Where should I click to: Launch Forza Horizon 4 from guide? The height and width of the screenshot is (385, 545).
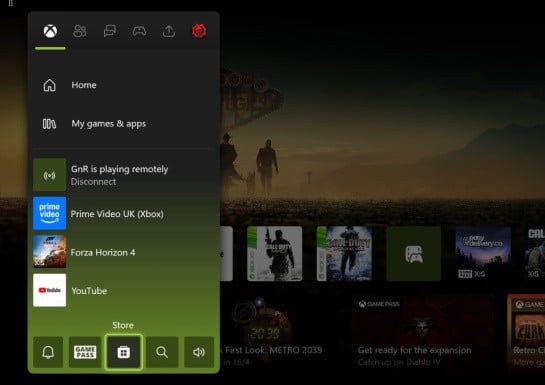pos(124,252)
